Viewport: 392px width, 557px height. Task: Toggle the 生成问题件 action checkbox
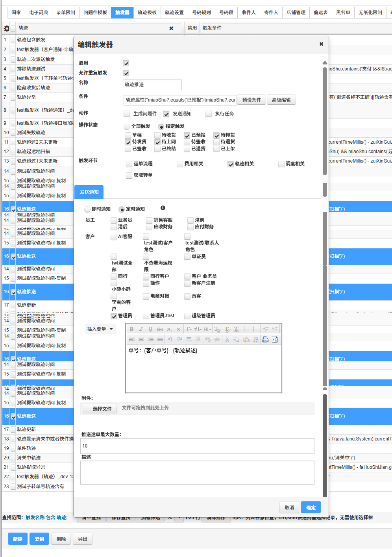[127, 114]
